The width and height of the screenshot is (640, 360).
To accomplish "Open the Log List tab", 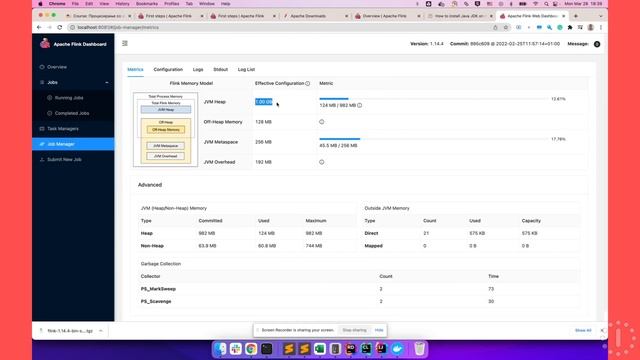I will pyautogui.click(x=246, y=69).
